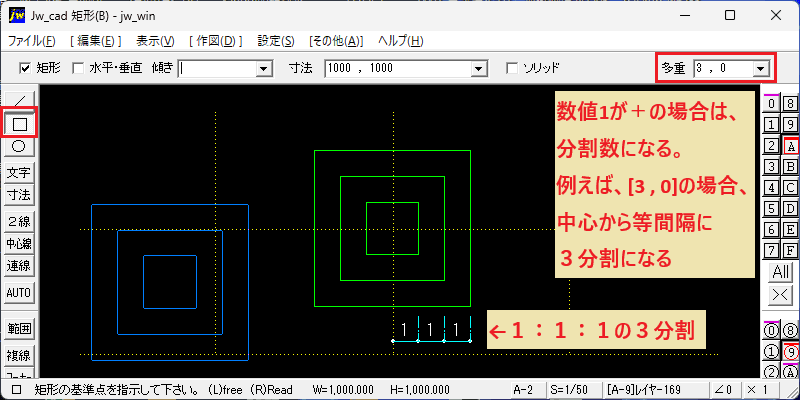800x400 pixels.
Task: Click the reverse layer display X button
Action: [x=781, y=294]
